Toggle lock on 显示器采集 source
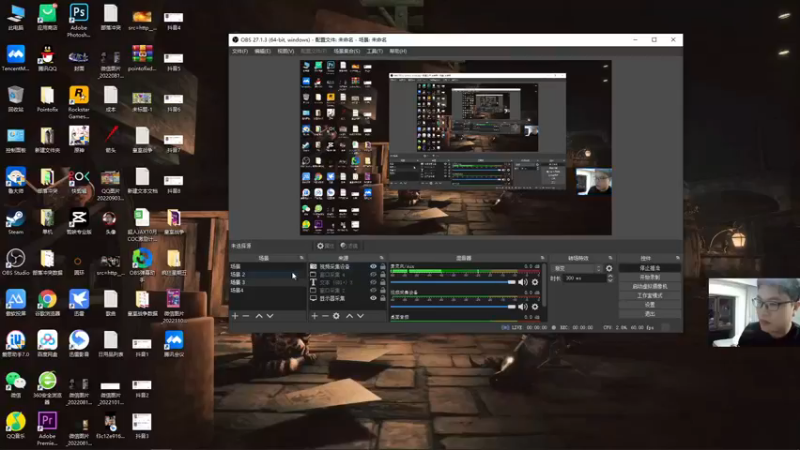This screenshot has width=800, height=450. tap(383, 298)
